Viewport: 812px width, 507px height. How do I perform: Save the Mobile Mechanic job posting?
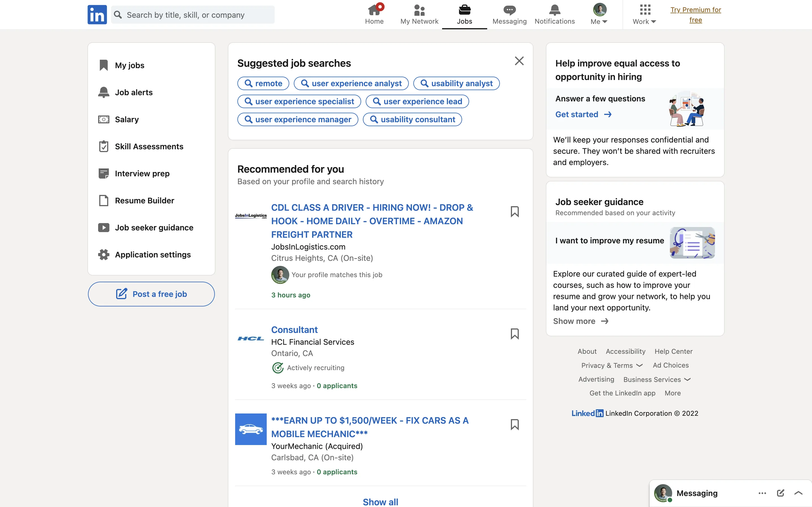[x=514, y=424]
